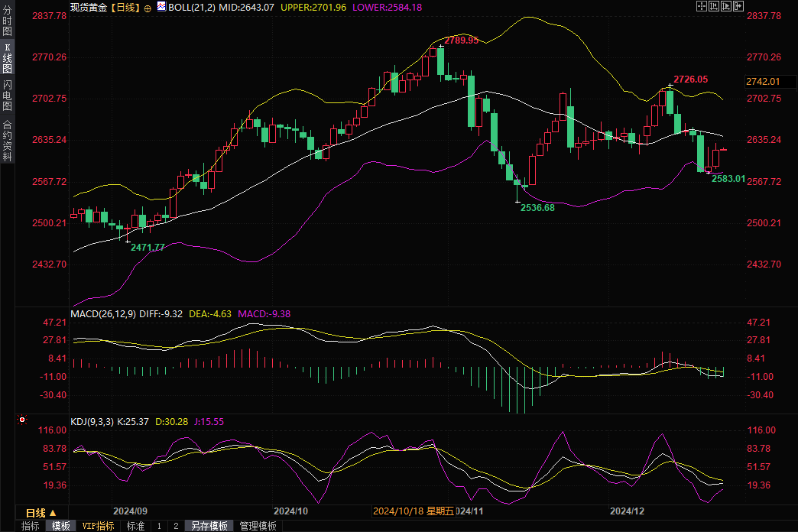Click the 2024/10/18 星期五 date marker

(414, 511)
